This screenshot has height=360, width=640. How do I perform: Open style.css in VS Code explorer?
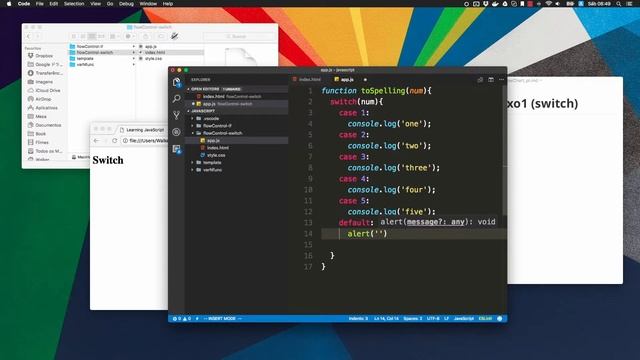click(216, 155)
